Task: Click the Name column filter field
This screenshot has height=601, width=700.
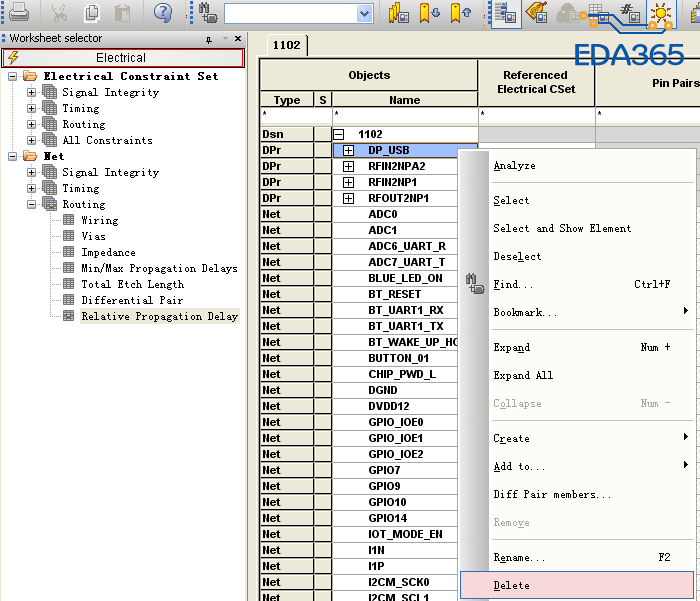Action: tap(404, 115)
